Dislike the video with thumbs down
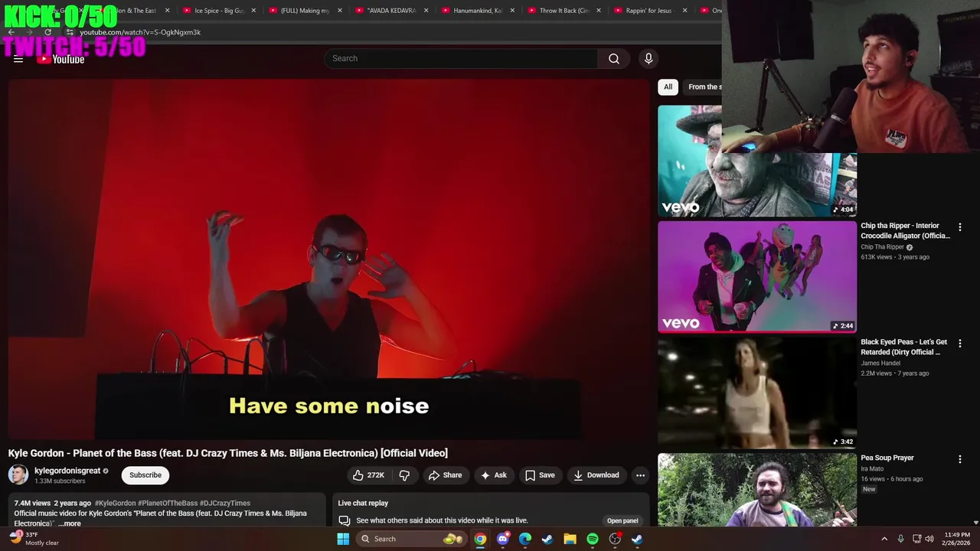 [404, 475]
